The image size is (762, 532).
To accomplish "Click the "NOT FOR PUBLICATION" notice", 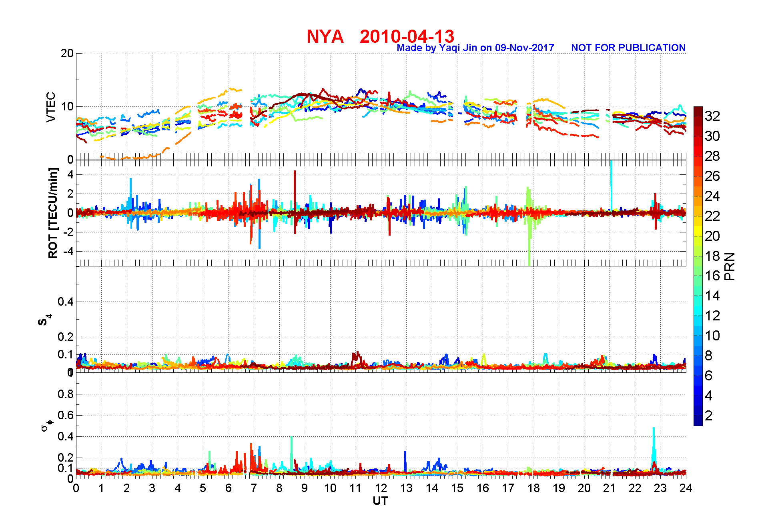I will [x=628, y=48].
